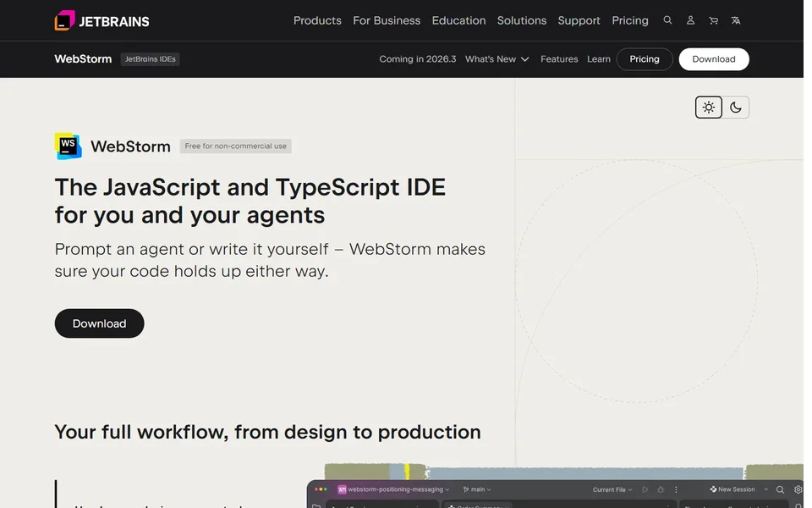This screenshot has height=508, width=812.
Task: Click the Run icon in IDE preview
Action: (x=645, y=489)
